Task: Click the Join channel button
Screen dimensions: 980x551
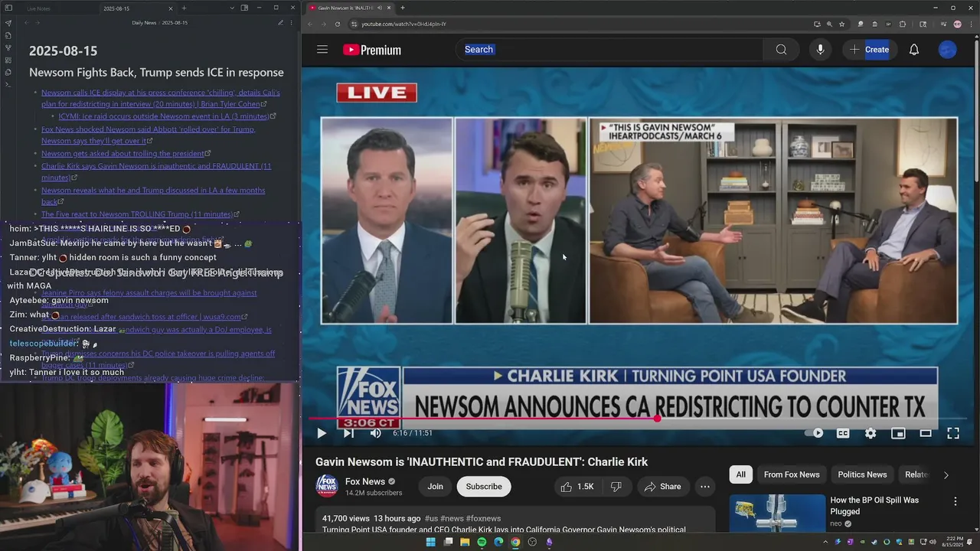Action: tap(436, 487)
